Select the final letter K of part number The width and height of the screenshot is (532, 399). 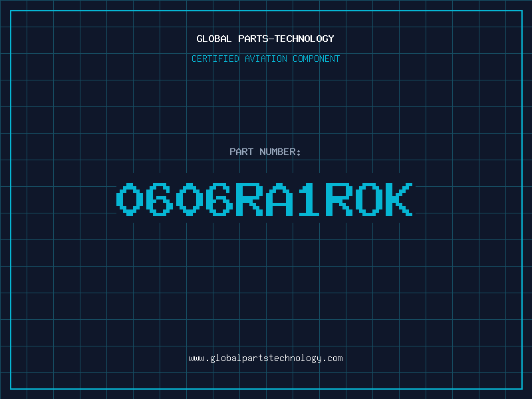point(399,199)
